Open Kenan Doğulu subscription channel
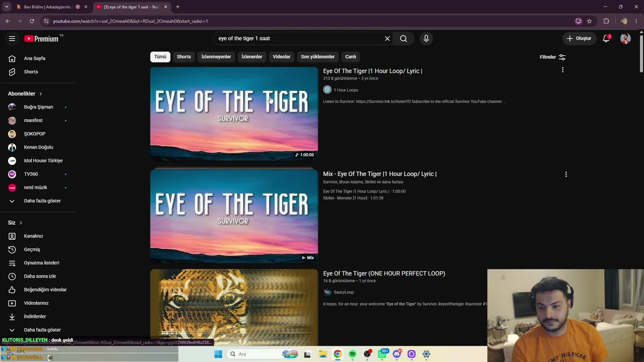The image size is (644, 362). point(39,147)
